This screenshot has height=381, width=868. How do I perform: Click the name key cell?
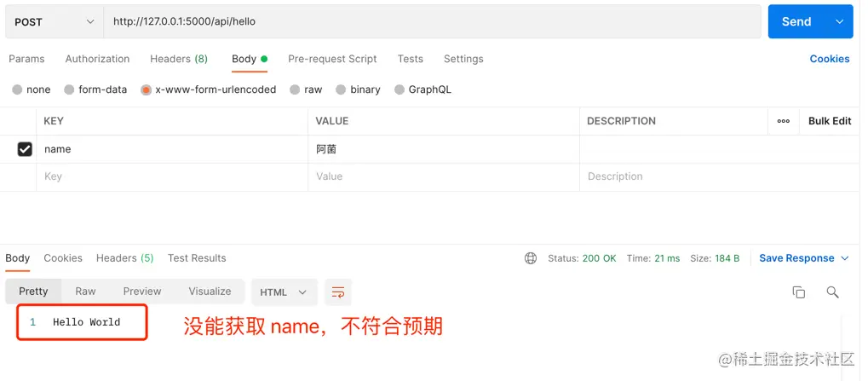[x=172, y=149]
